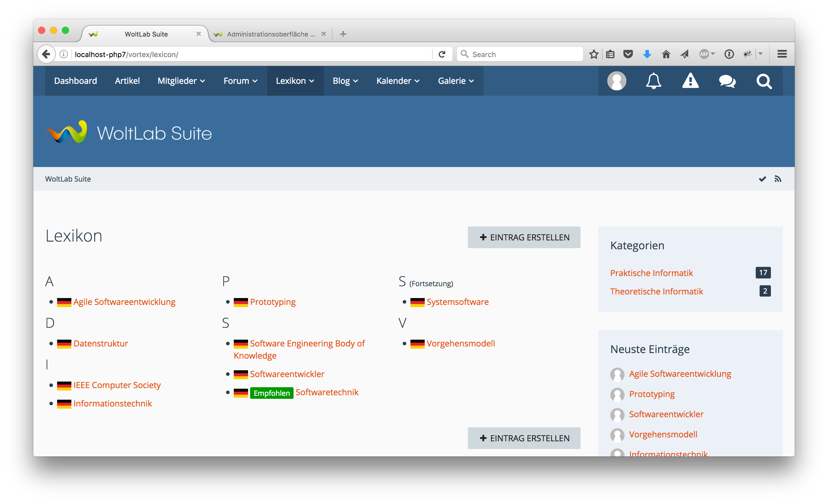
Task: Open the Praktische Informatik category
Action: (651, 273)
